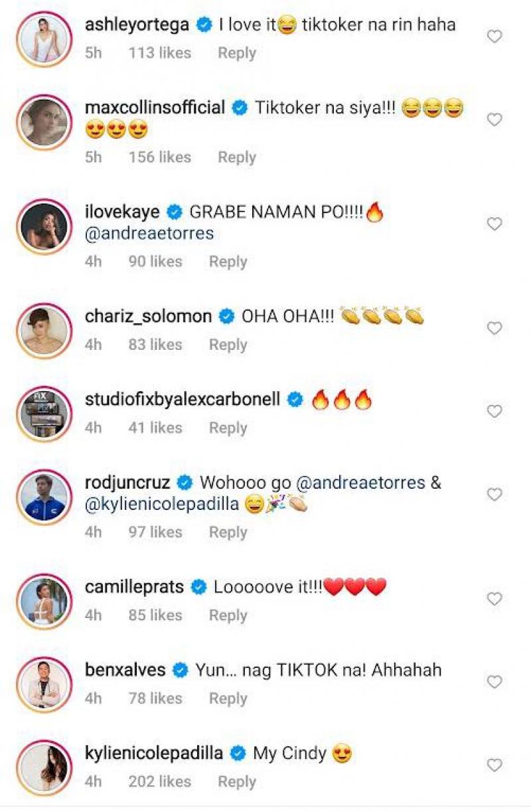Heart benxalves' TIKTOK comment
This screenshot has height=812, width=531.
tap(494, 682)
